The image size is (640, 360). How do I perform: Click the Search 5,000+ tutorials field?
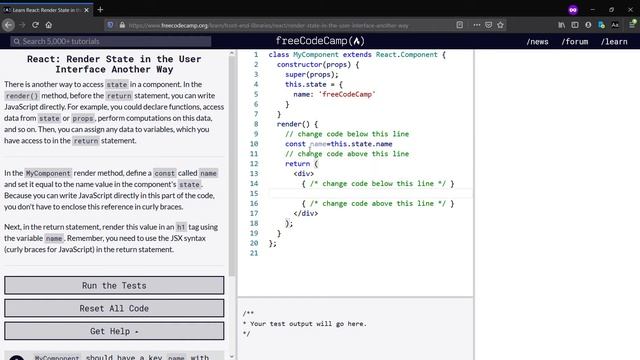(x=111, y=41)
